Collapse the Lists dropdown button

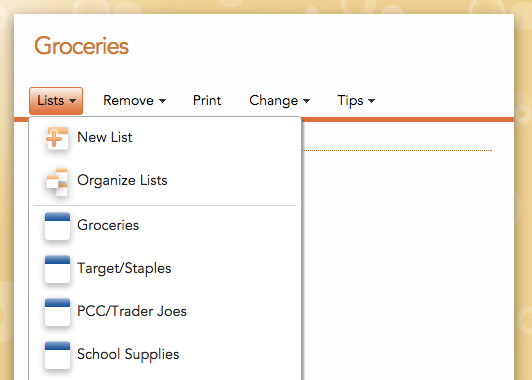(56, 101)
